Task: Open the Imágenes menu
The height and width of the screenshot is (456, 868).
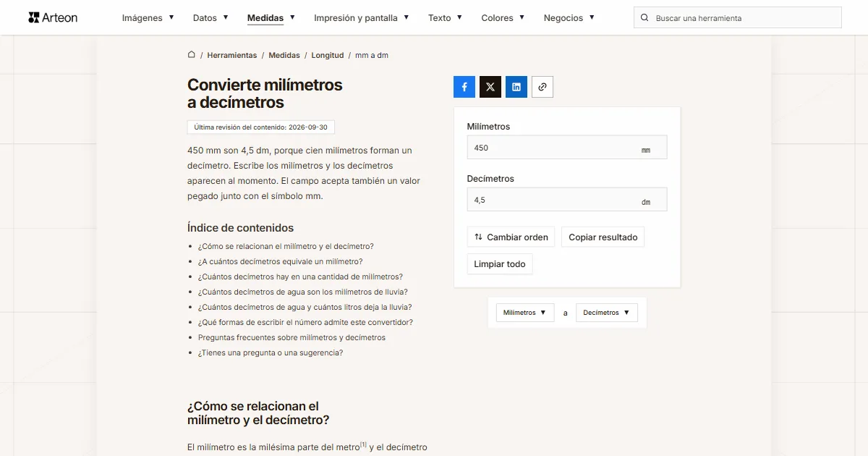Action: (148, 17)
